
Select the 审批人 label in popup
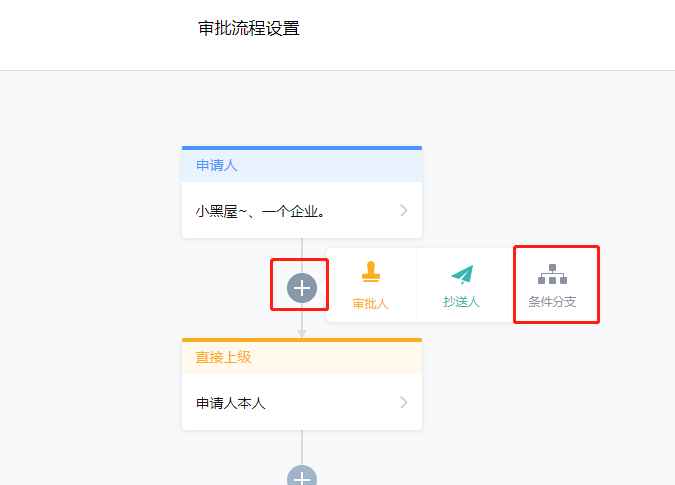(x=371, y=303)
